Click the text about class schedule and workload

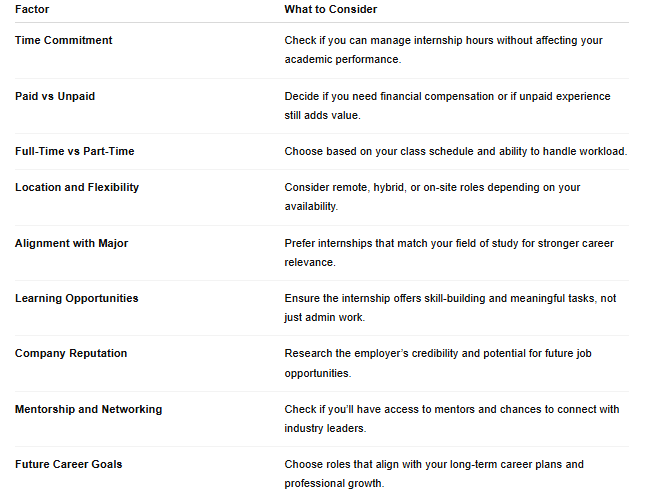click(x=456, y=151)
